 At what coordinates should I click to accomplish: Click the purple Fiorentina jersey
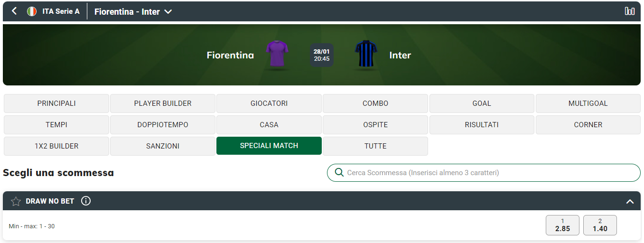pyautogui.click(x=278, y=54)
